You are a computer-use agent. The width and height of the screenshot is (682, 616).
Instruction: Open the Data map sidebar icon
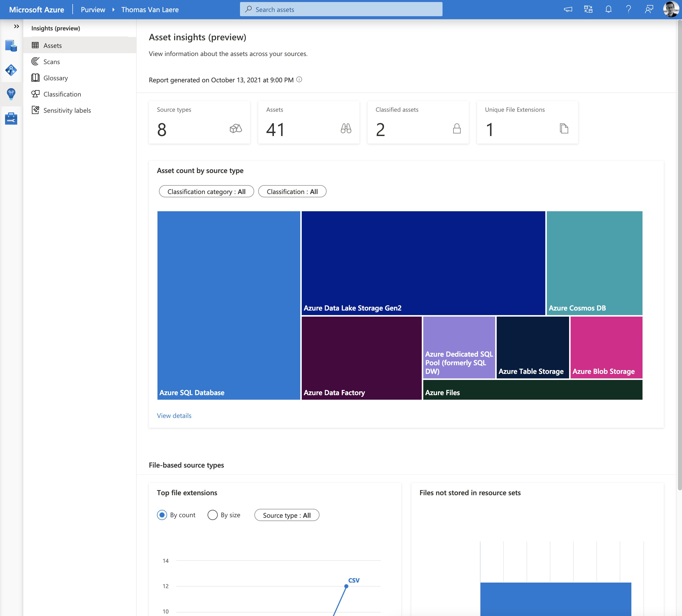pos(11,70)
